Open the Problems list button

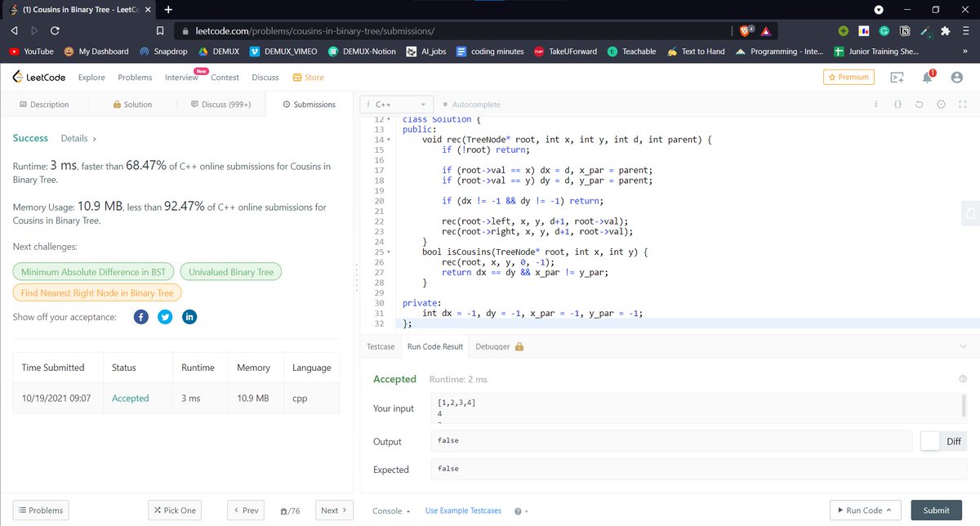[40, 510]
